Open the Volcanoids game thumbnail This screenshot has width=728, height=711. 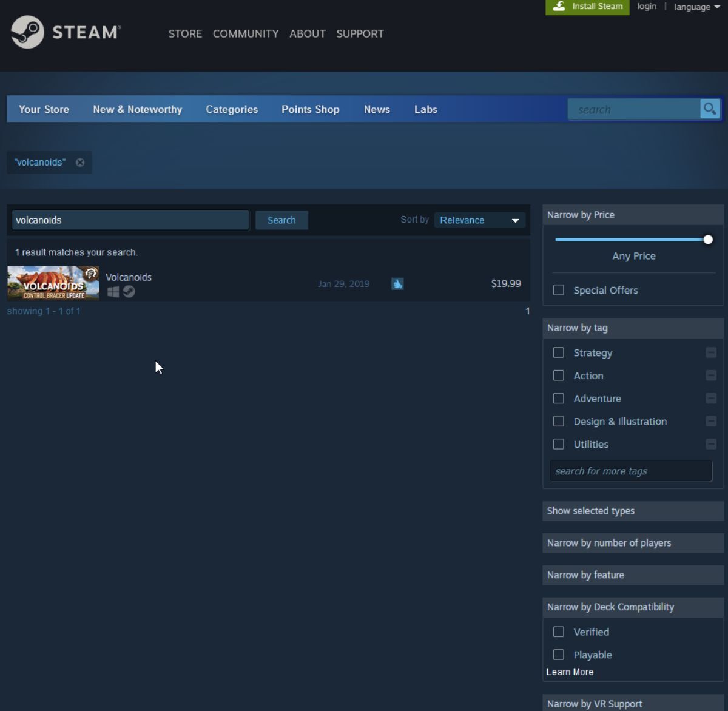(53, 283)
